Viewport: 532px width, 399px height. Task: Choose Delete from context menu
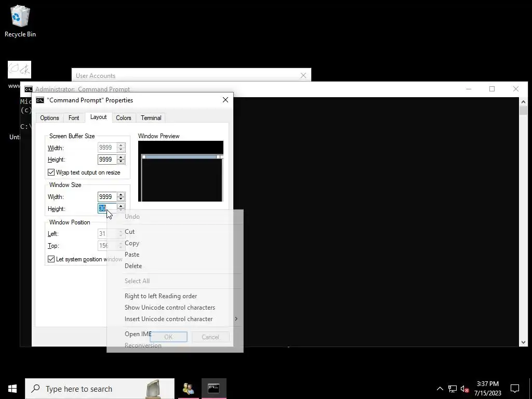pos(175,266)
